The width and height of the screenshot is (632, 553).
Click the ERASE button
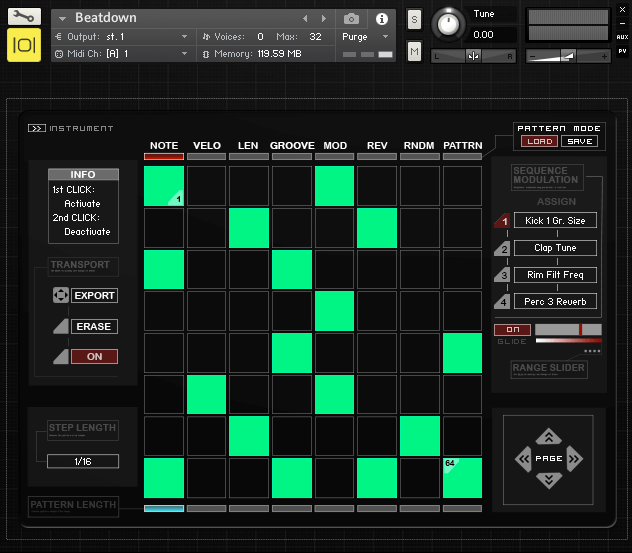[94, 327]
